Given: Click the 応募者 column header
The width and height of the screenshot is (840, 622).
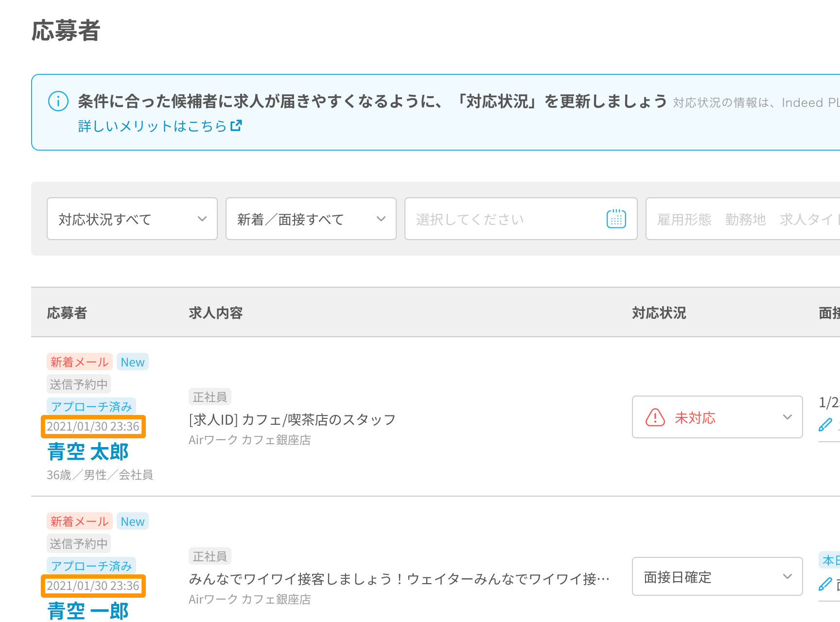Looking at the screenshot, I should pos(67,313).
